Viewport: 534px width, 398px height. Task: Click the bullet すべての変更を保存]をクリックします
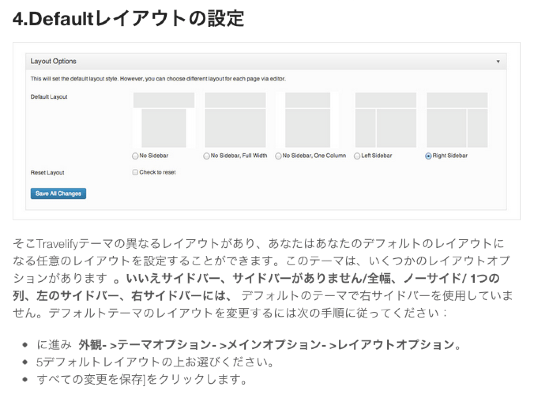(x=142, y=379)
